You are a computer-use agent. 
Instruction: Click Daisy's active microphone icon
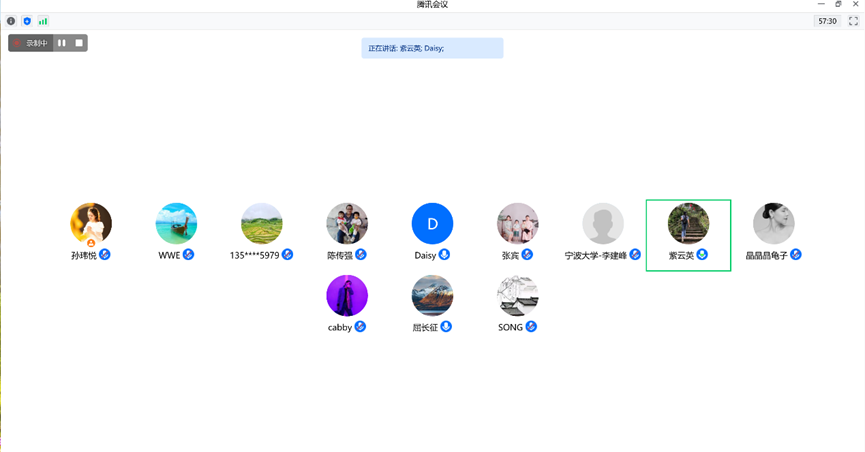click(x=445, y=255)
